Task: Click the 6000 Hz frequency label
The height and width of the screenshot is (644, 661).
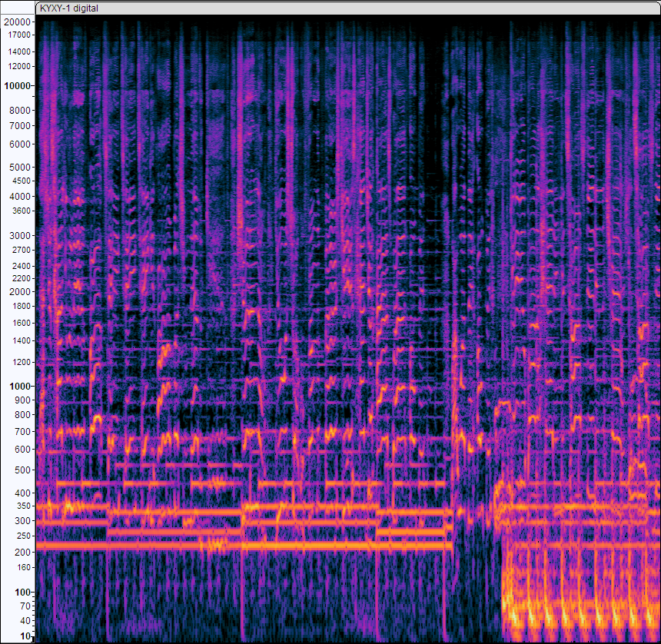Action: click(20, 144)
